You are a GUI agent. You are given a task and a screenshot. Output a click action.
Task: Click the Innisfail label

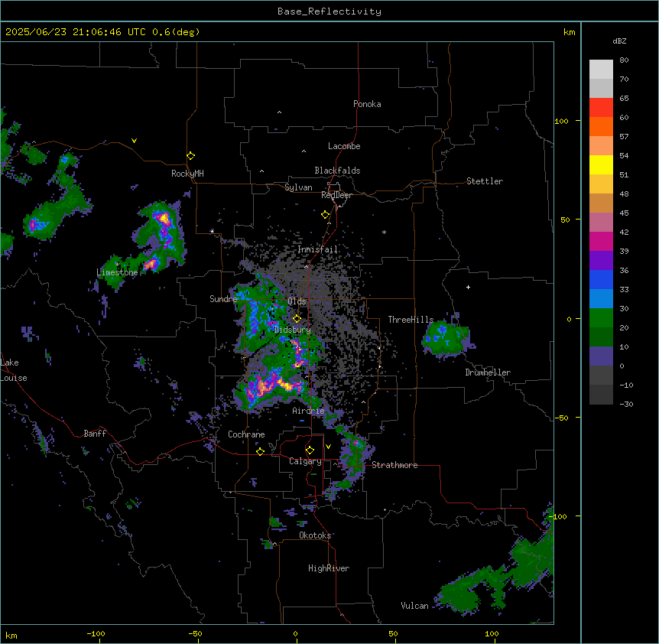(x=318, y=249)
